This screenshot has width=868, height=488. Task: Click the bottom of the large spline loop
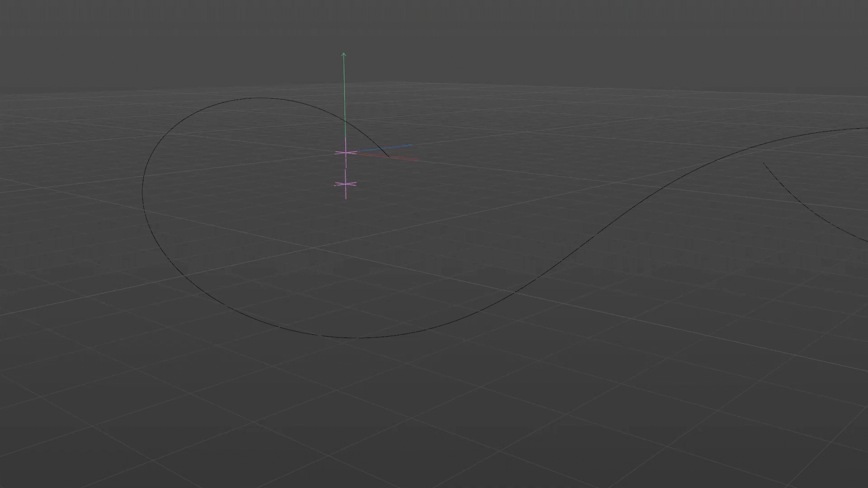[x=357, y=337]
